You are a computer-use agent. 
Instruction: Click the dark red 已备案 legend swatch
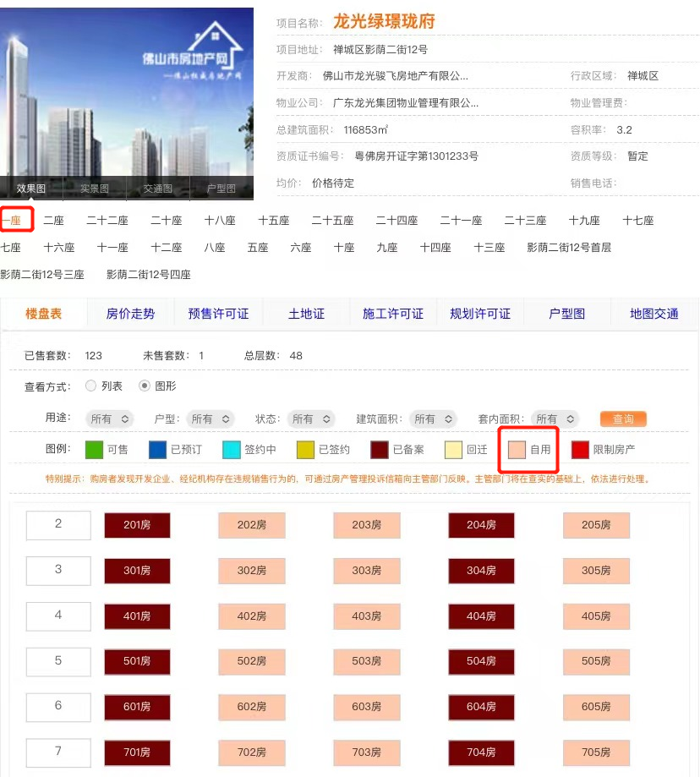point(380,450)
